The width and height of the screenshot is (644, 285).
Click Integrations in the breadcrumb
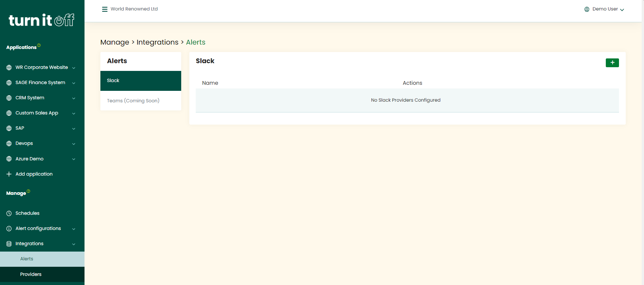157,42
